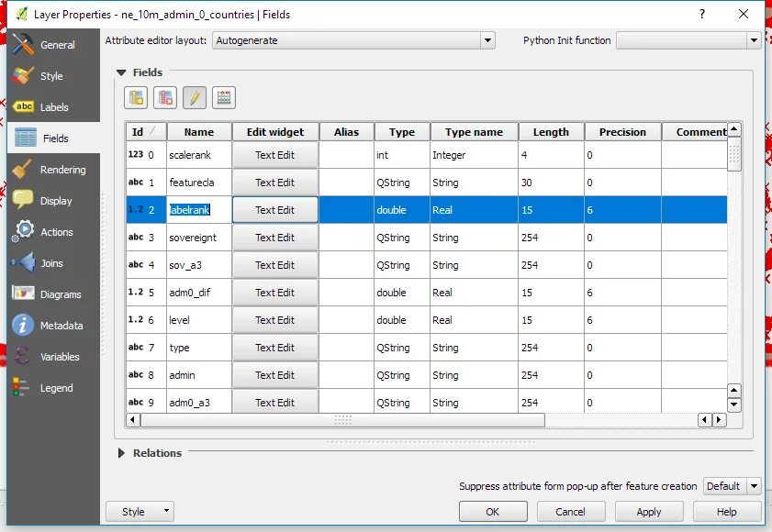Select the level field name cell
This screenshot has width=772, height=532.
tap(199, 320)
